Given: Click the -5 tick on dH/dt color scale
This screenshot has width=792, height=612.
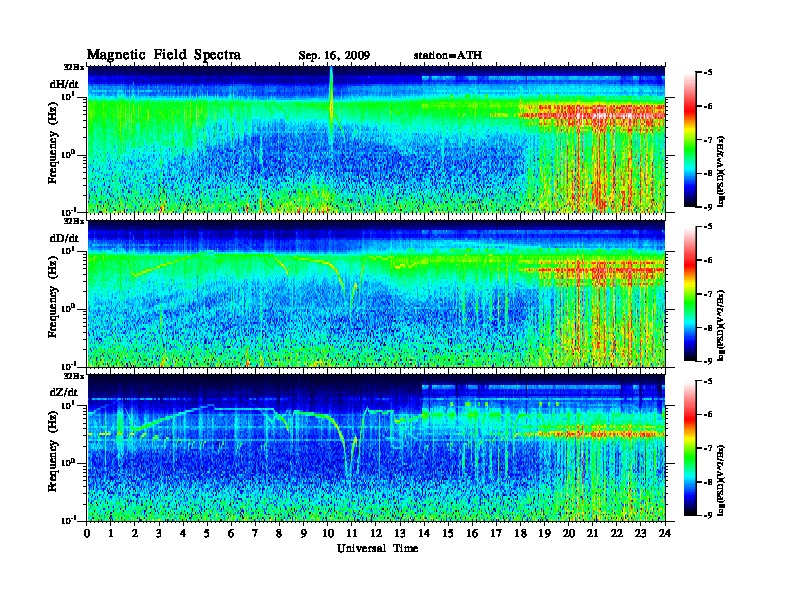Looking at the screenshot, I should (708, 73).
